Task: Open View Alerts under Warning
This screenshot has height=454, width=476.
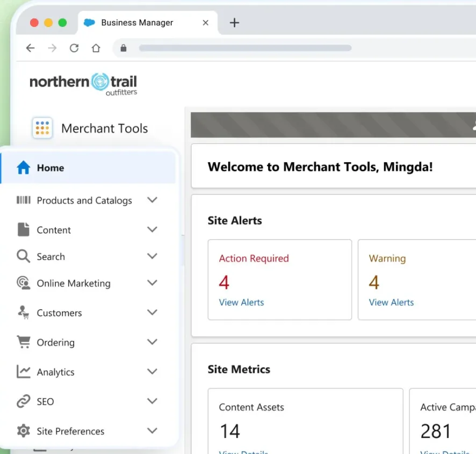Action: coord(391,302)
